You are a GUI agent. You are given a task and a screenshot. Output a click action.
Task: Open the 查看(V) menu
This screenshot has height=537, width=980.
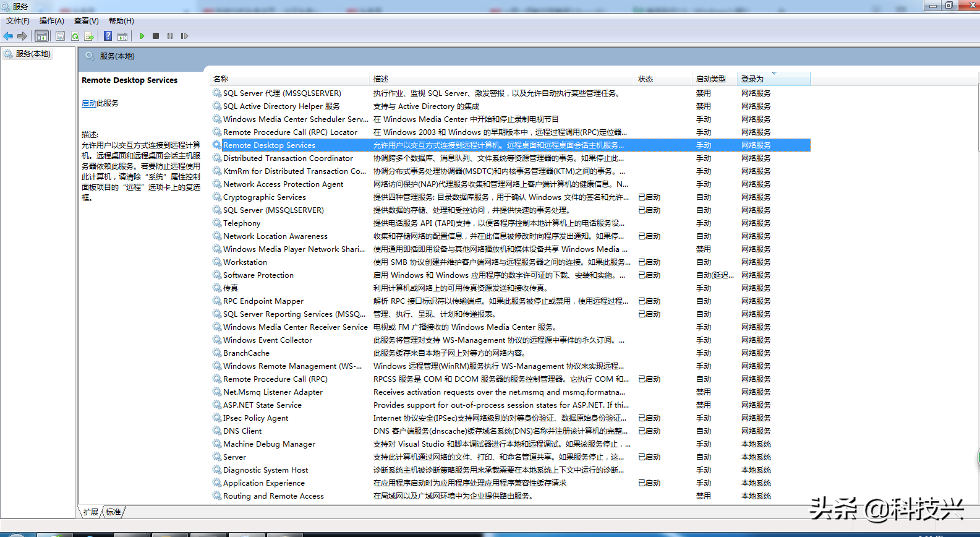pos(87,21)
